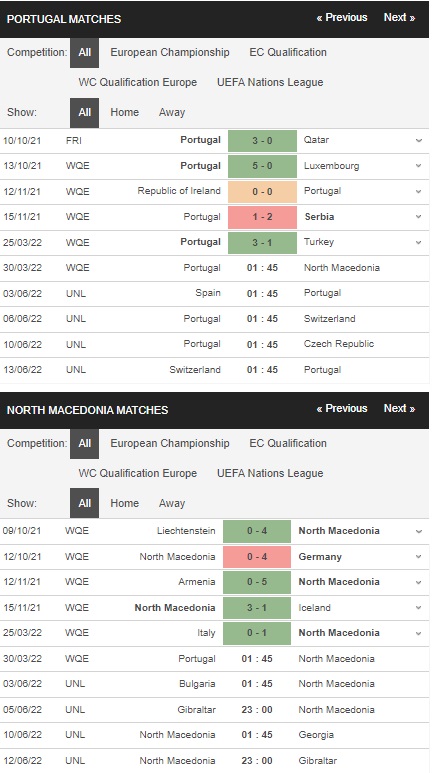Select UEFA Nations League for North Macedonia

[270, 473]
